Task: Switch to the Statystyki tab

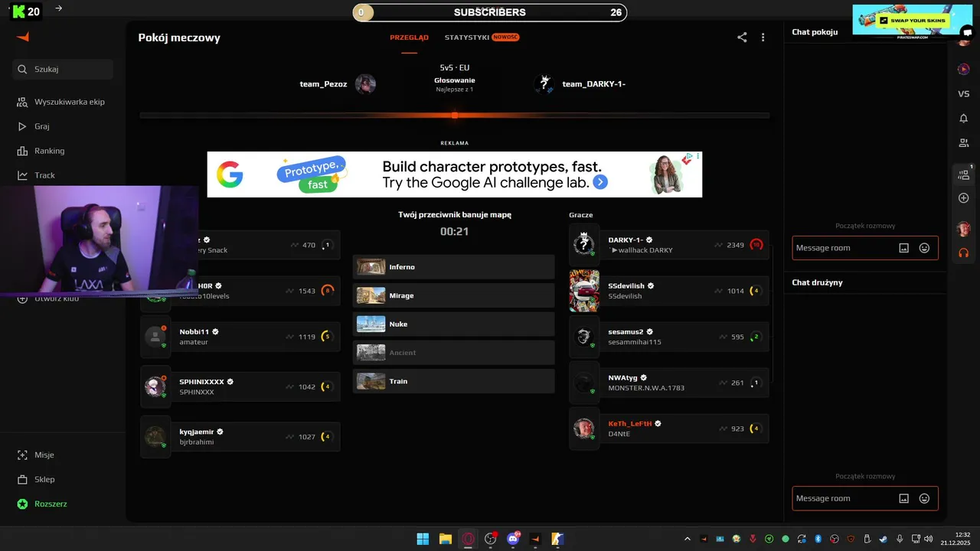Action: [467, 37]
